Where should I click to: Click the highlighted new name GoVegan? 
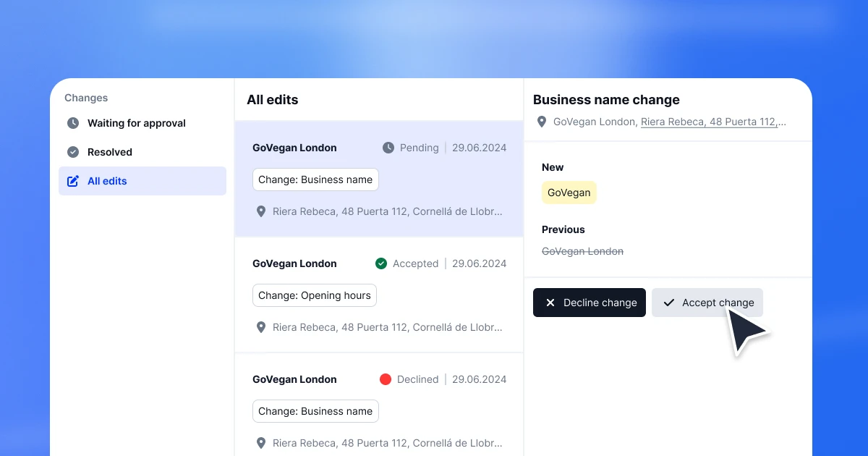click(569, 193)
